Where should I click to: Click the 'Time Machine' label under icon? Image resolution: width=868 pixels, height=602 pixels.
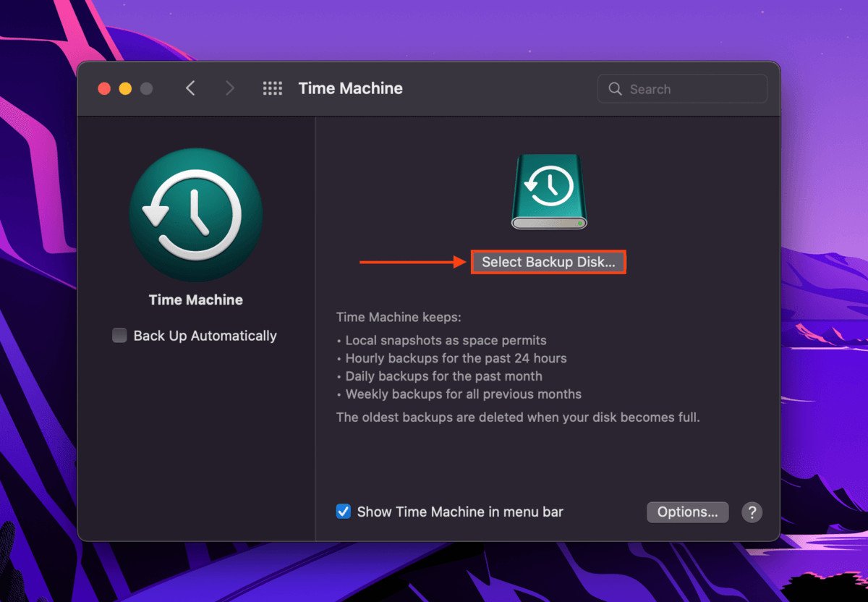pyautogui.click(x=196, y=300)
